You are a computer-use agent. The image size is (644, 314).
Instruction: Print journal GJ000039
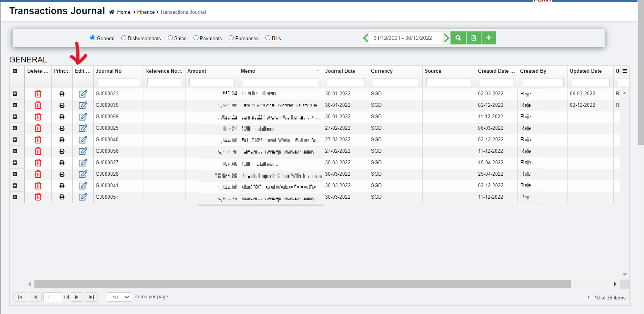tap(62, 105)
